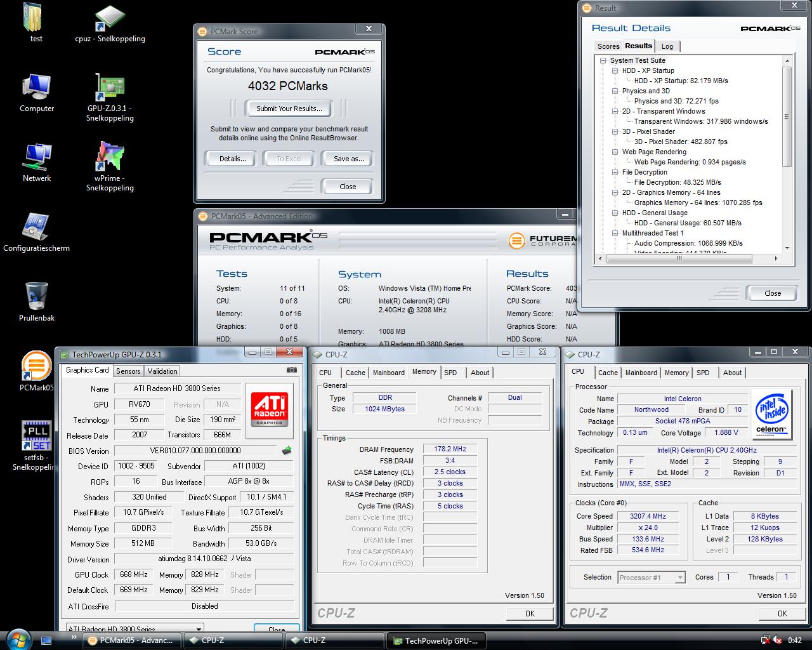Collapse Physics and 3D node
This screenshot has height=650, width=812.
pyautogui.click(x=615, y=91)
